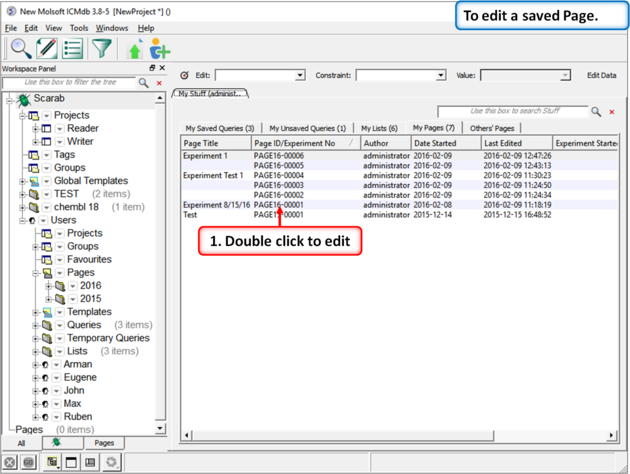Click the Edit Data button

coord(601,76)
